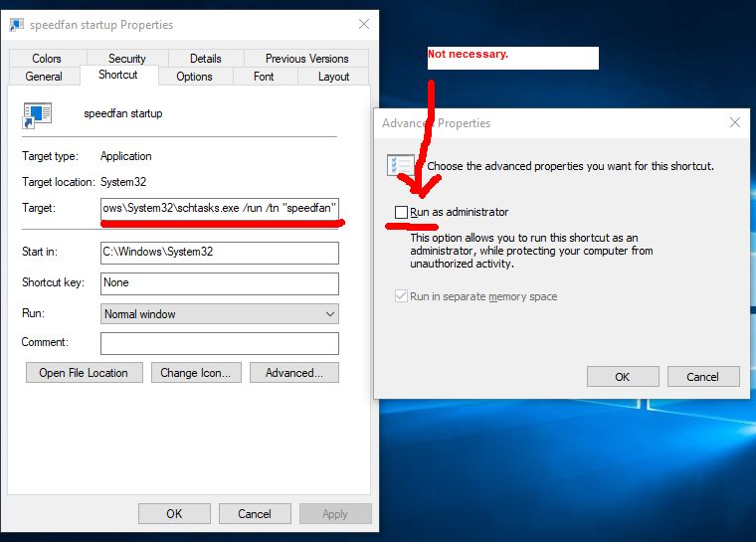Open the Options tab
This screenshot has width=756, height=542.
coord(194,77)
